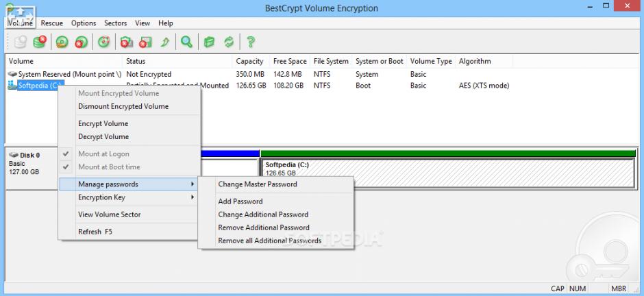Click the greyed-out Mount Volume toolbar icon

[20, 42]
